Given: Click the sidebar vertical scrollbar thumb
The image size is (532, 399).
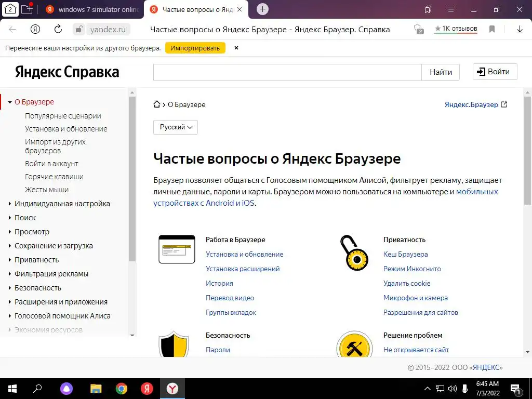Looking at the screenshot, I should [x=132, y=179].
